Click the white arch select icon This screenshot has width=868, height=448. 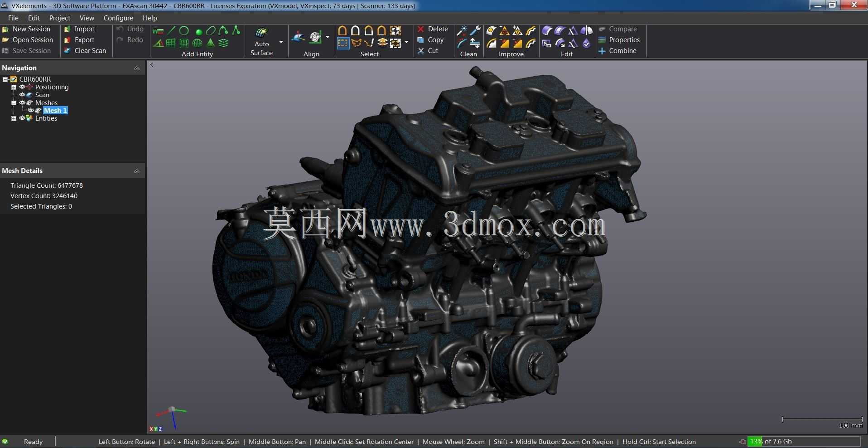tap(356, 31)
